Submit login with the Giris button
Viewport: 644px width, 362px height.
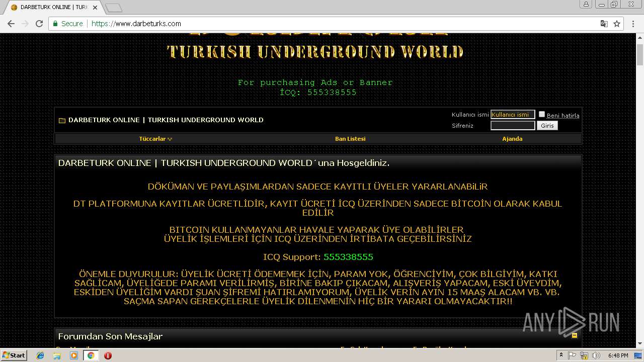tap(547, 126)
